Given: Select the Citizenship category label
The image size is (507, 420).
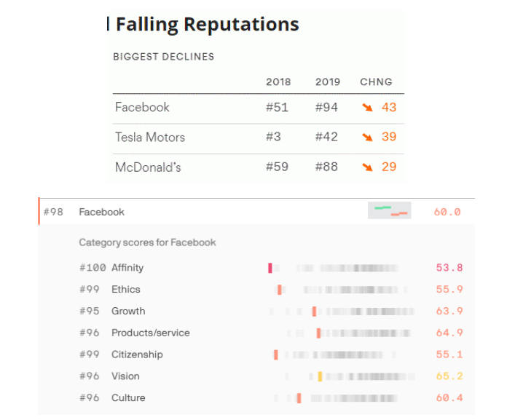Looking at the screenshot, I should [x=137, y=354].
